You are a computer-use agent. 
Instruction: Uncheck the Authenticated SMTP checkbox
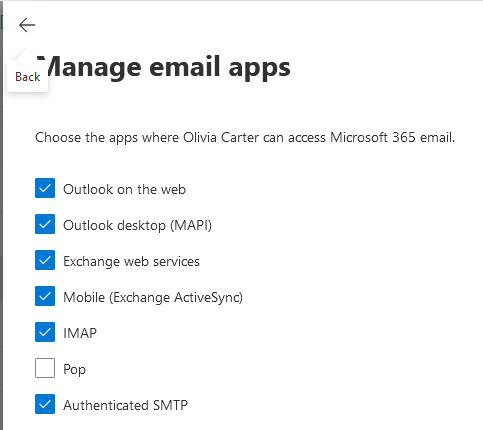click(45, 404)
